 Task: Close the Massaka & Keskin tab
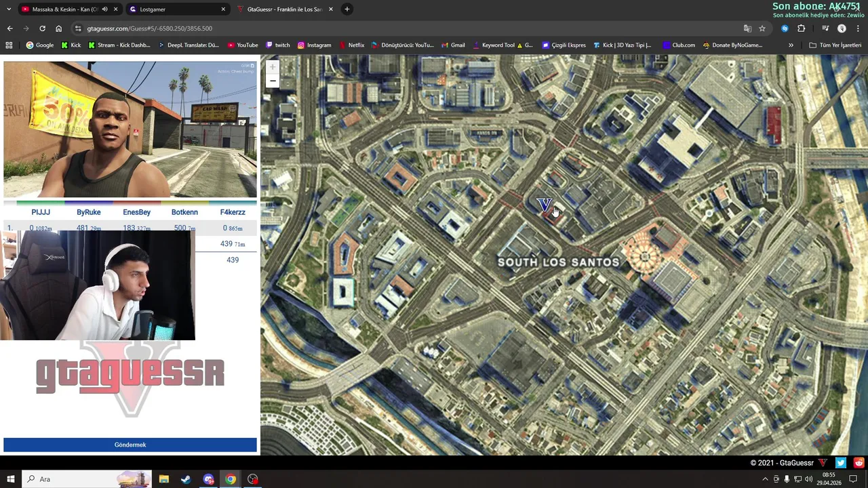point(116,9)
